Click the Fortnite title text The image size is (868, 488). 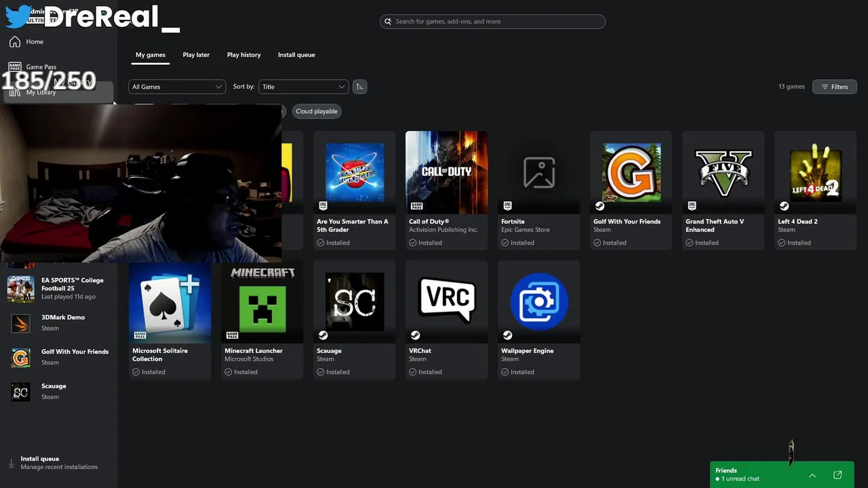pos(513,222)
